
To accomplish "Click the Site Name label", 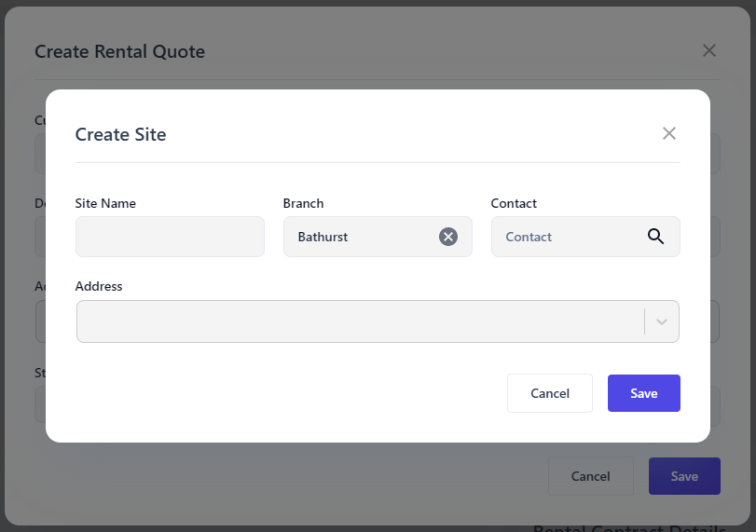I will click(x=105, y=203).
